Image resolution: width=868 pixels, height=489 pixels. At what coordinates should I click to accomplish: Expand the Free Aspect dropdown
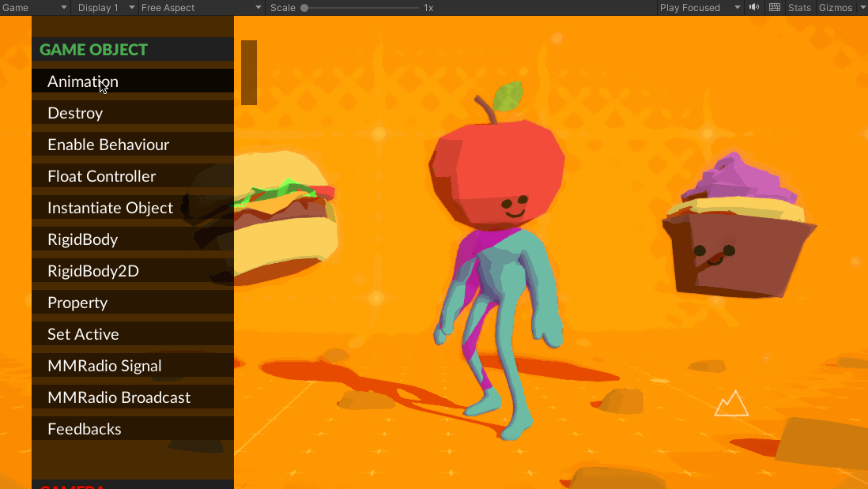coord(202,7)
